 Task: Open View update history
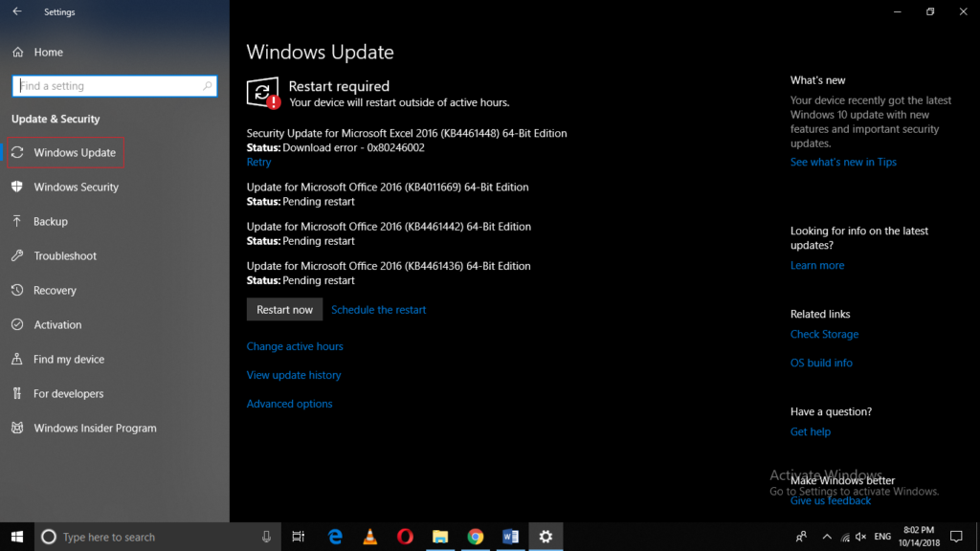click(294, 375)
